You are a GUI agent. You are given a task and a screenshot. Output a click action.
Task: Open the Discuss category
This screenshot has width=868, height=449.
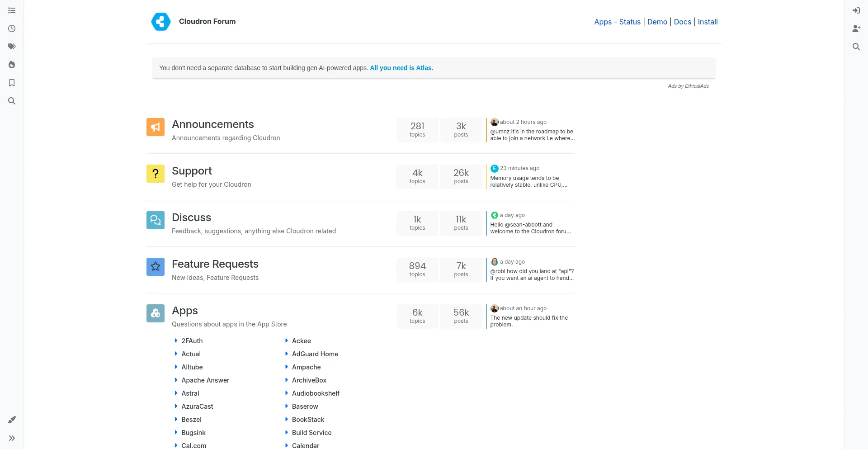(x=191, y=217)
